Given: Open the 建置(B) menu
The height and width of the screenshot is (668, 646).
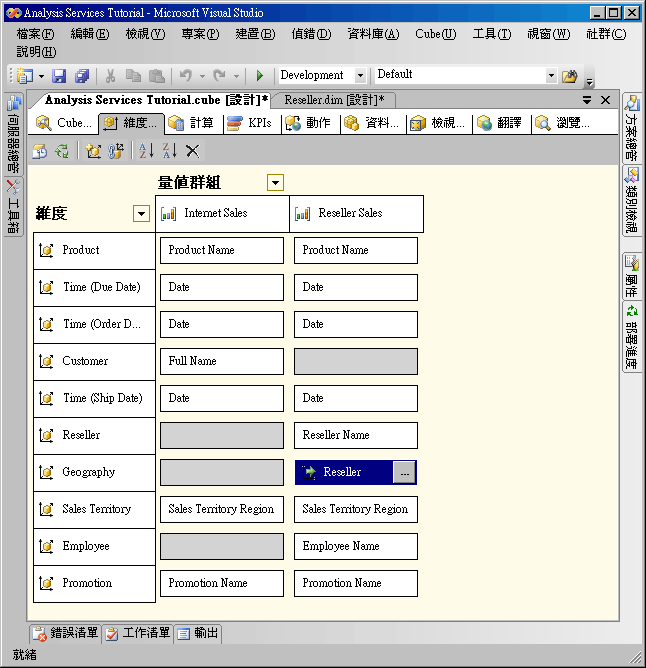Looking at the screenshot, I should 255,34.
